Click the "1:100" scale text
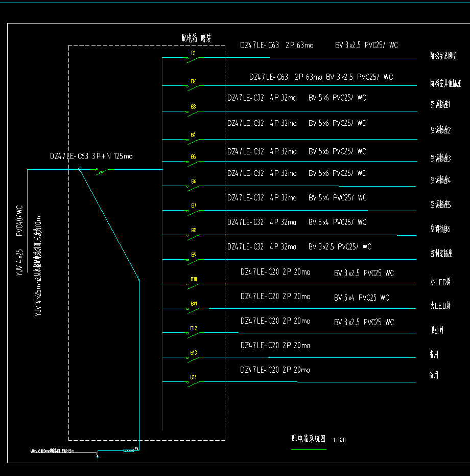Screen dimensions: 470x476 (x=339, y=440)
